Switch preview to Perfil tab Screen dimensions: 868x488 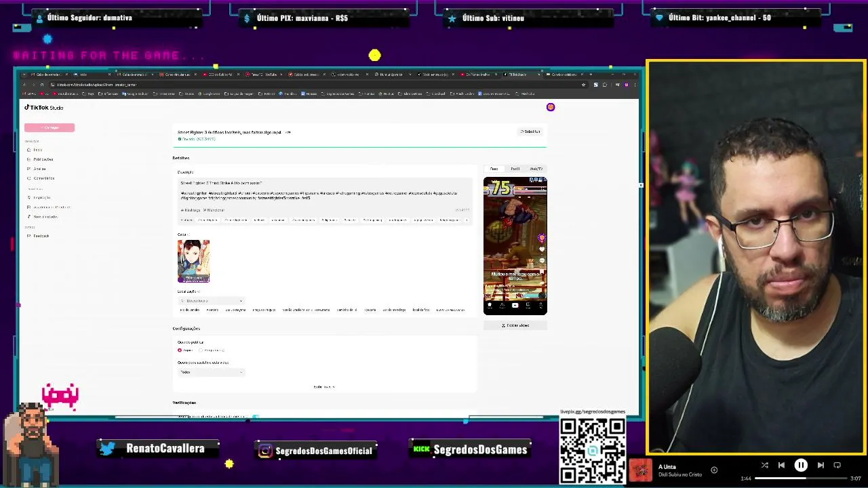515,169
